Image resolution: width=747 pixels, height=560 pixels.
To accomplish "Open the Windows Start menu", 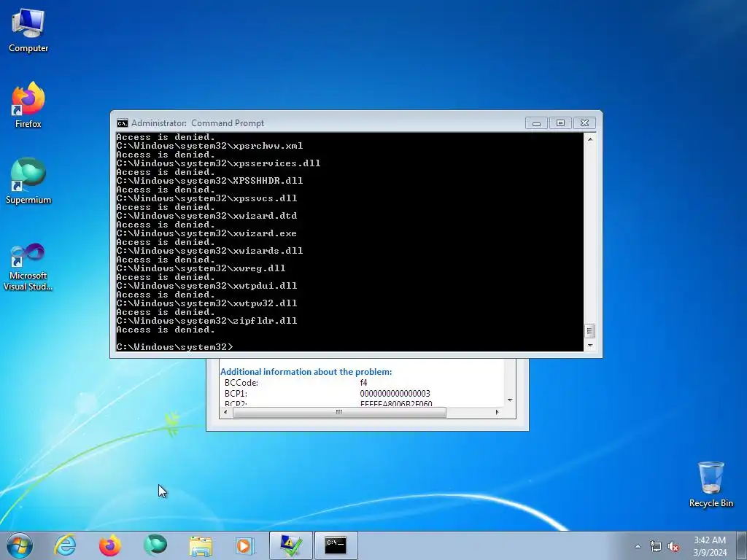I will coord(20,545).
